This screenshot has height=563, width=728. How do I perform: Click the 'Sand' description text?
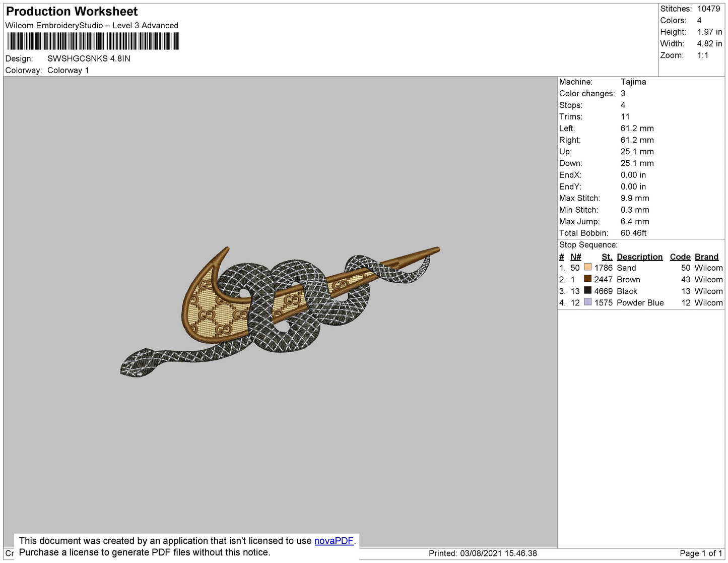[x=626, y=268]
